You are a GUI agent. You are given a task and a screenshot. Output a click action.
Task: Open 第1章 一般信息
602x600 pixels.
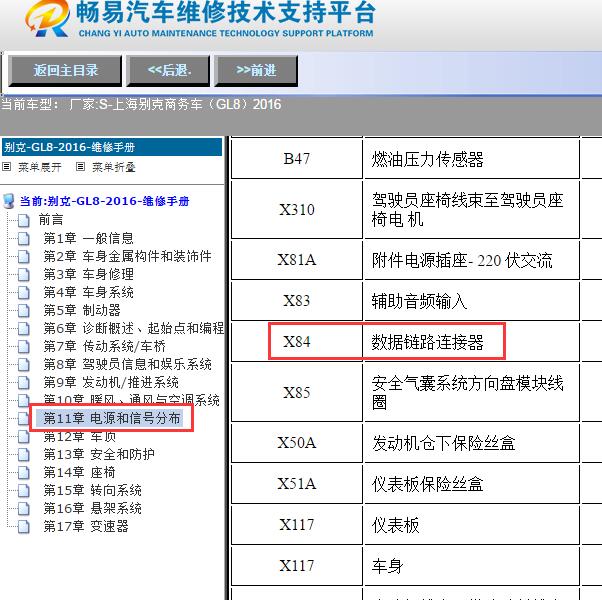point(88,238)
